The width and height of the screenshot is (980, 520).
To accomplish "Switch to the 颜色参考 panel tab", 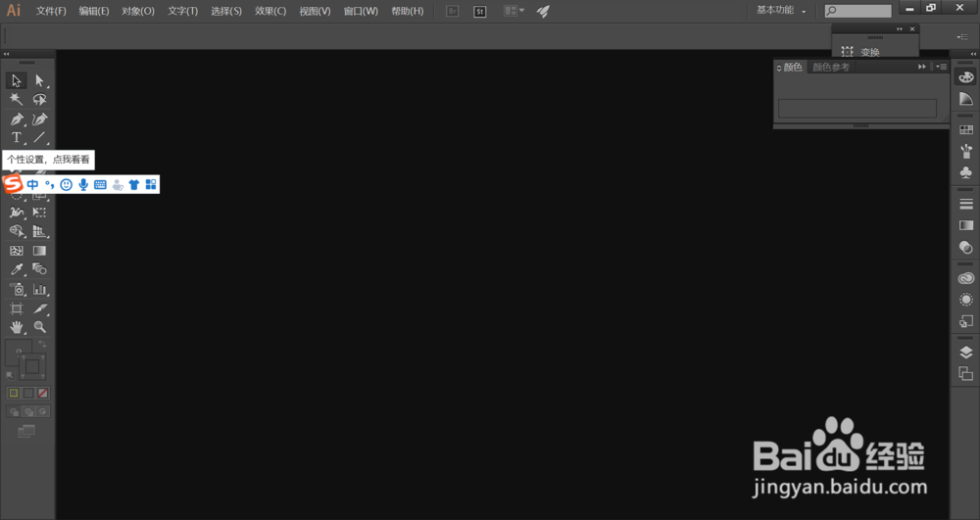I will coord(831,68).
